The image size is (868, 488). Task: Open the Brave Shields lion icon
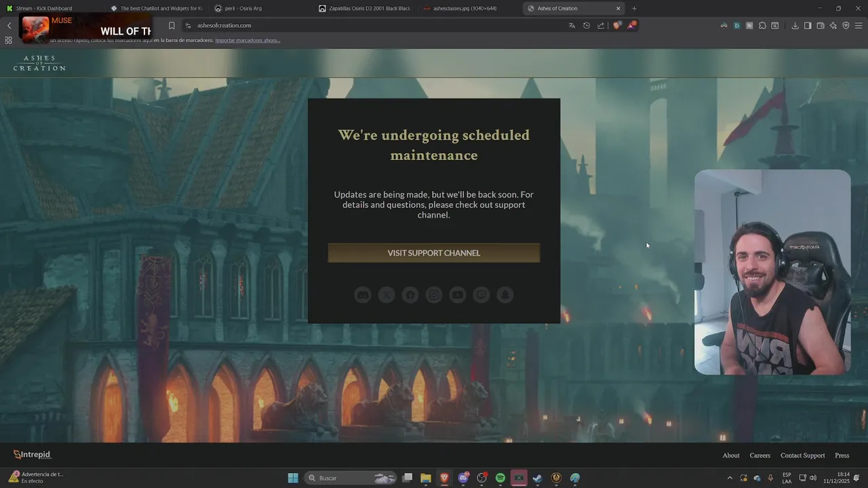tap(616, 25)
